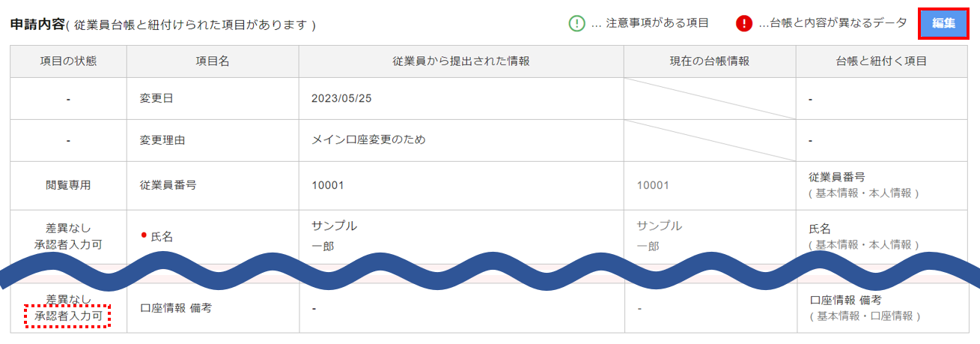Screen dimensions: 980x344
Task: Click the 台帳と紐付く項目 column header
Action: [x=887, y=61]
